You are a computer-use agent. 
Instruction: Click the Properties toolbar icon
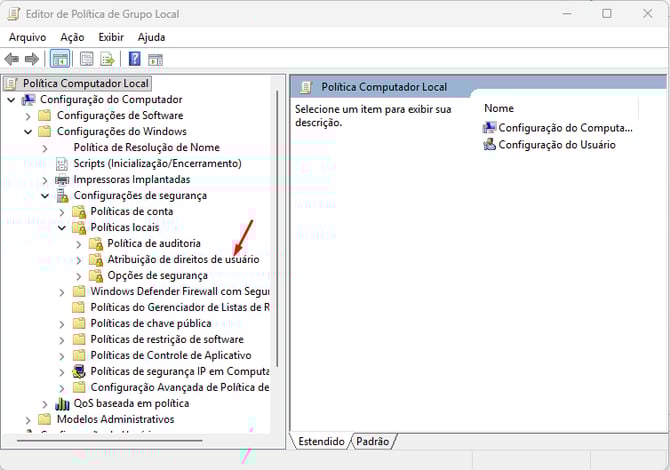86,59
